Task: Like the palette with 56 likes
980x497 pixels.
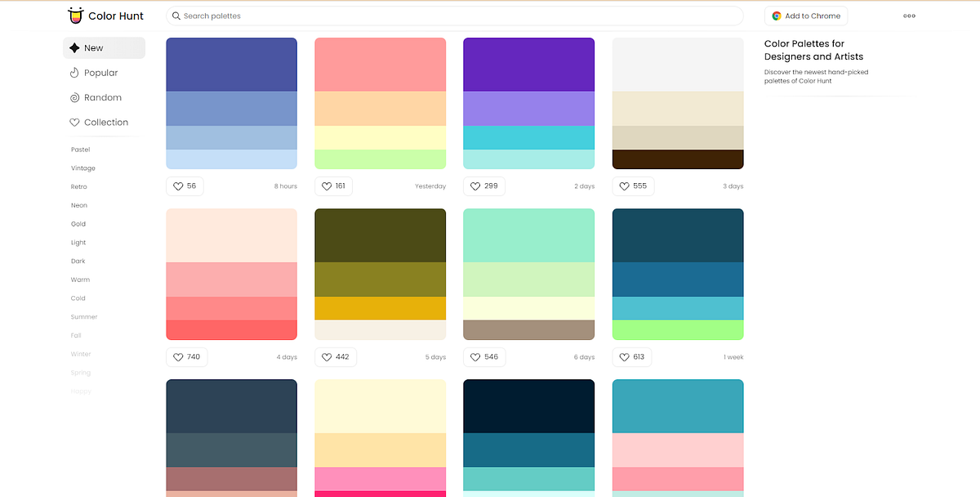Action: tap(176, 186)
